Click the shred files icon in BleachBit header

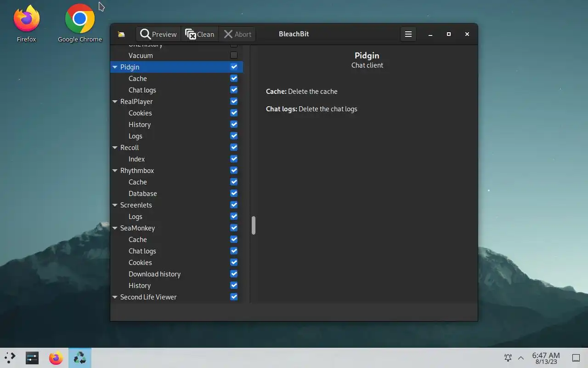click(121, 34)
